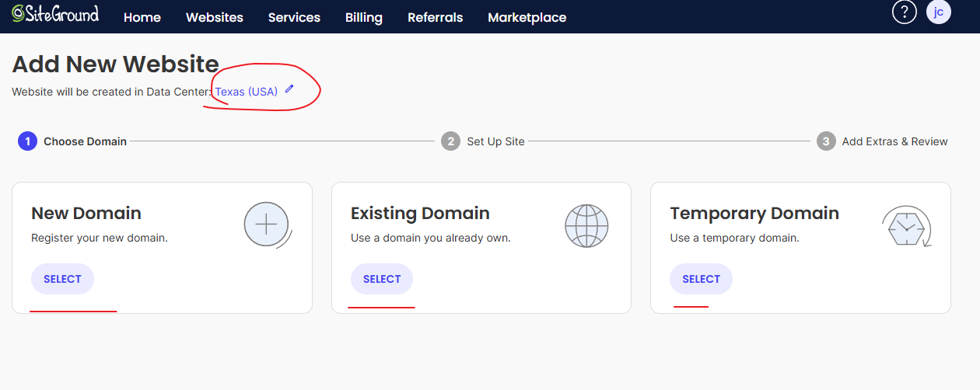Viewport: 980px width, 390px height.
Task: Open the jc user avatar menu
Action: (x=939, y=12)
